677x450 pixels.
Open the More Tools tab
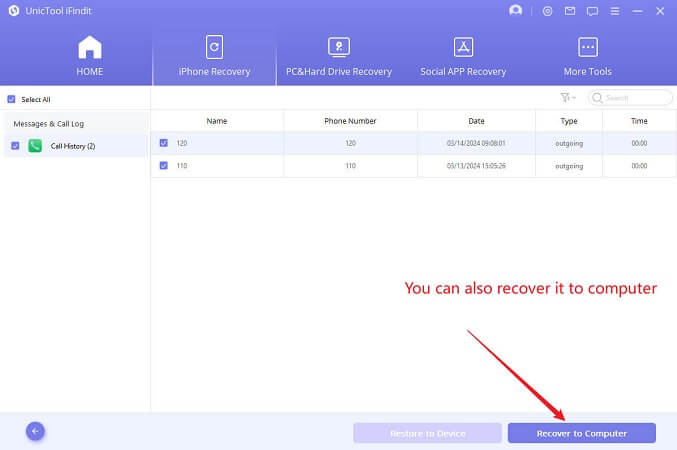click(587, 56)
